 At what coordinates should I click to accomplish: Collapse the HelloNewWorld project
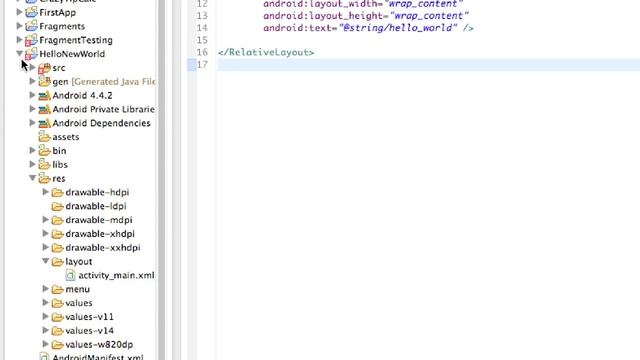point(19,53)
